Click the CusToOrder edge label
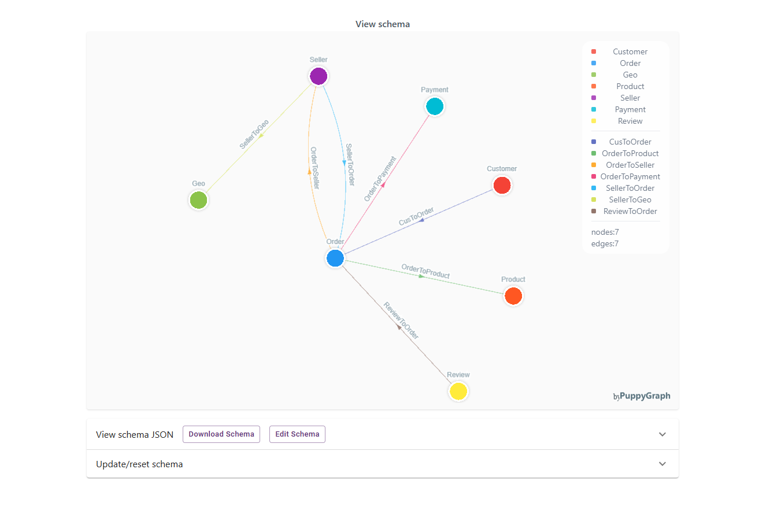Viewport: 759px width, 532px height. click(416, 216)
